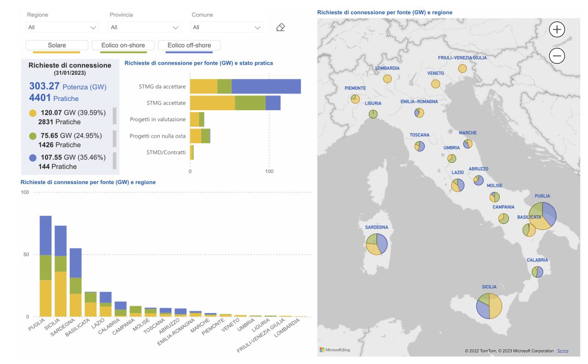588x364 pixels.
Task: Click the '2831 Pratiche' text
Action: (59, 122)
